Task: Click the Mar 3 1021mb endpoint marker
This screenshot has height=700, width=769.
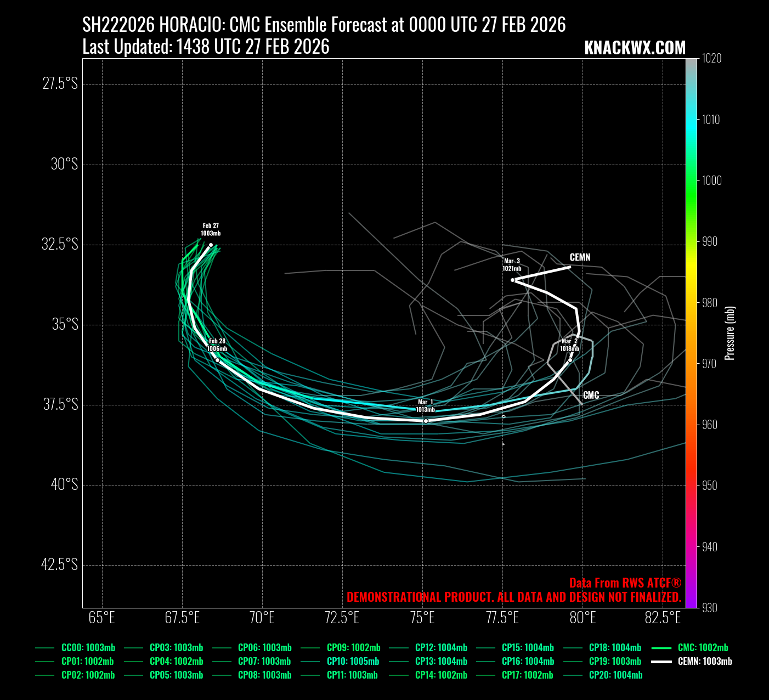Action: click(x=513, y=280)
